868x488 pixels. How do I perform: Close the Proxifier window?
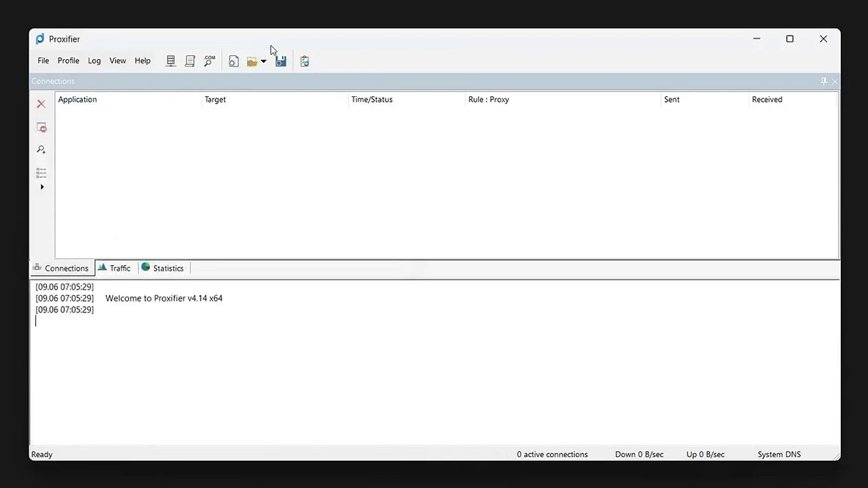[824, 39]
